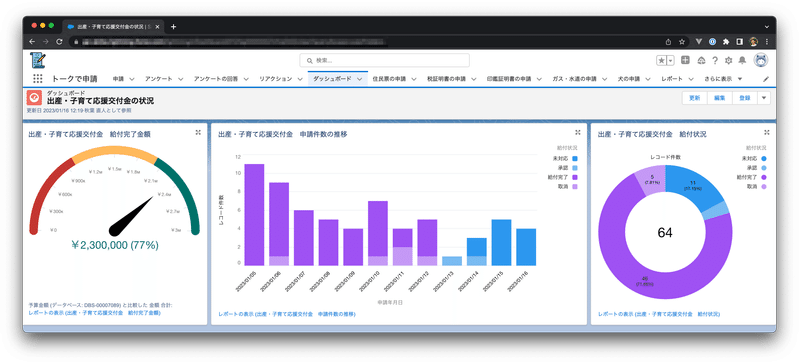This screenshot has width=800, height=364.
Task: Click the Salesforce help question mark icon
Action: (715, 60)
